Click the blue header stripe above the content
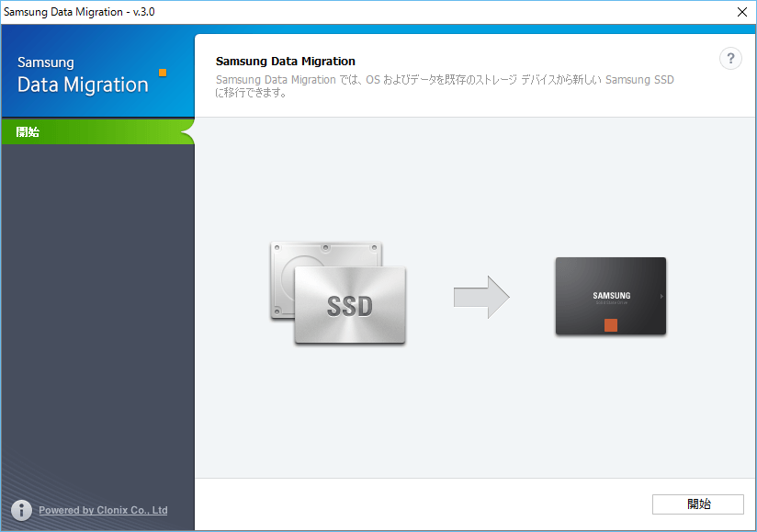The image size is (757, 532). [459, 29]
